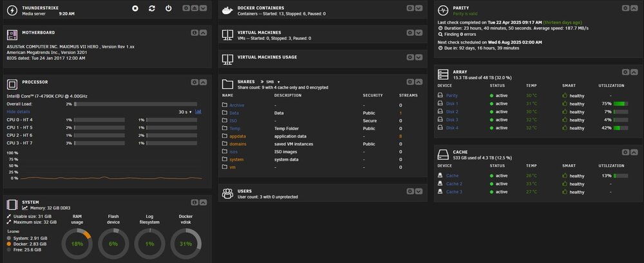The width and height of the screenshot is (644, 263).
Task: Open the ISO share link
Action: (233, 121)
